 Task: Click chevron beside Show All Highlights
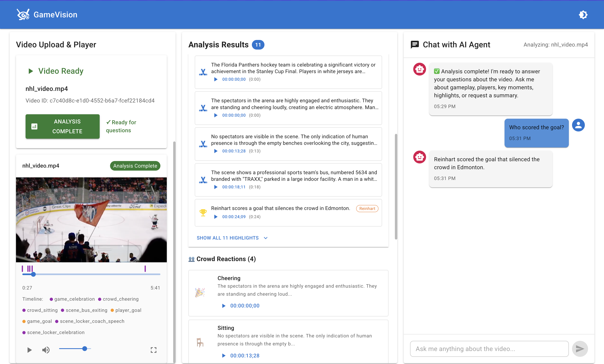coord(265,238)
